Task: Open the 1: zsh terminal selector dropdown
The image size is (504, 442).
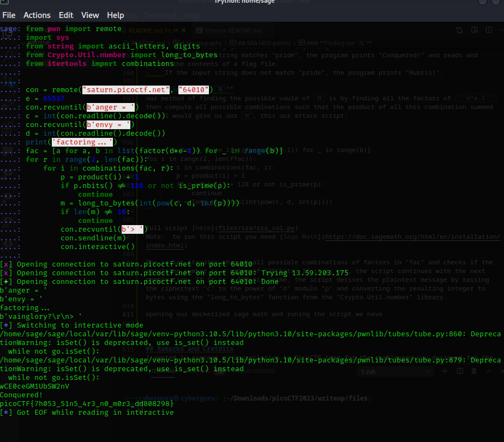Action: (x=395, y=372)
